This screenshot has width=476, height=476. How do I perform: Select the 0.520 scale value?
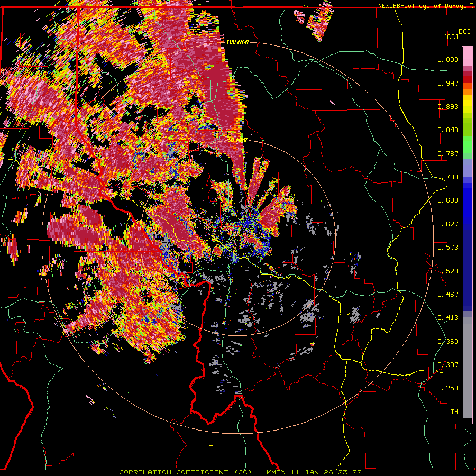pos(448,271)
